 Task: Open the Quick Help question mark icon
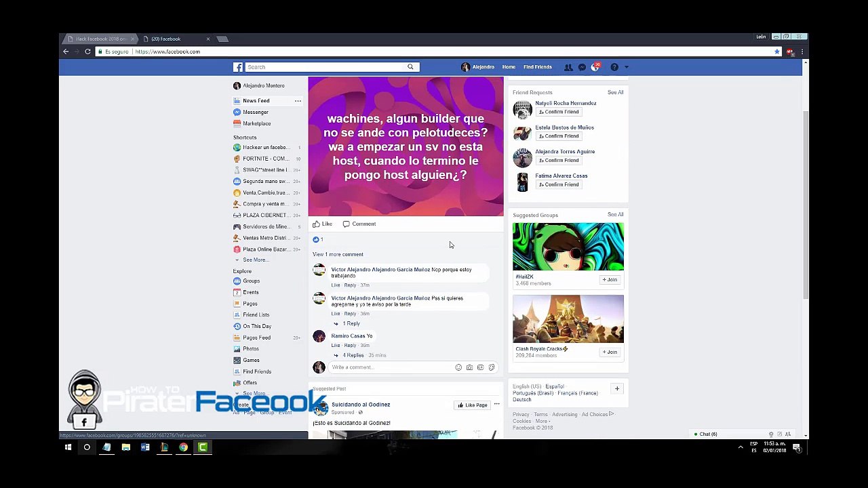[614, 67]
